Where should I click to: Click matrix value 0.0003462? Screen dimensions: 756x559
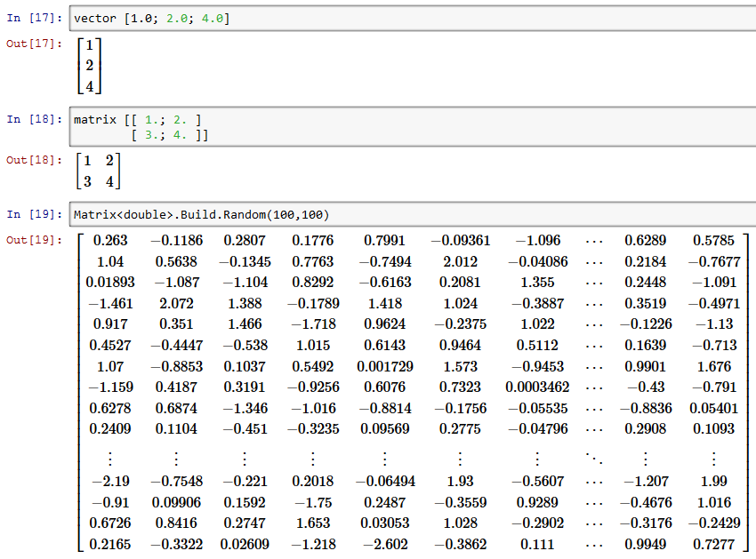click(537, 387)
